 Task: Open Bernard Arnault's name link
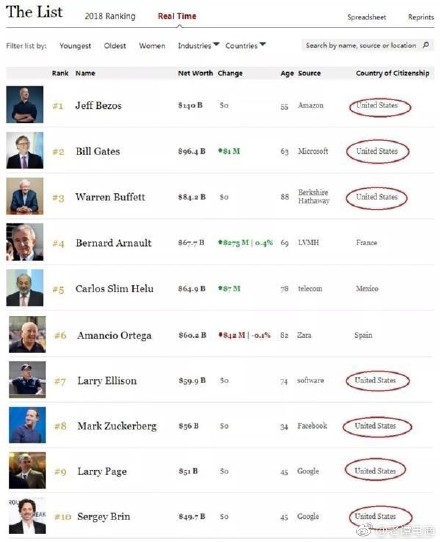(113, 243)
